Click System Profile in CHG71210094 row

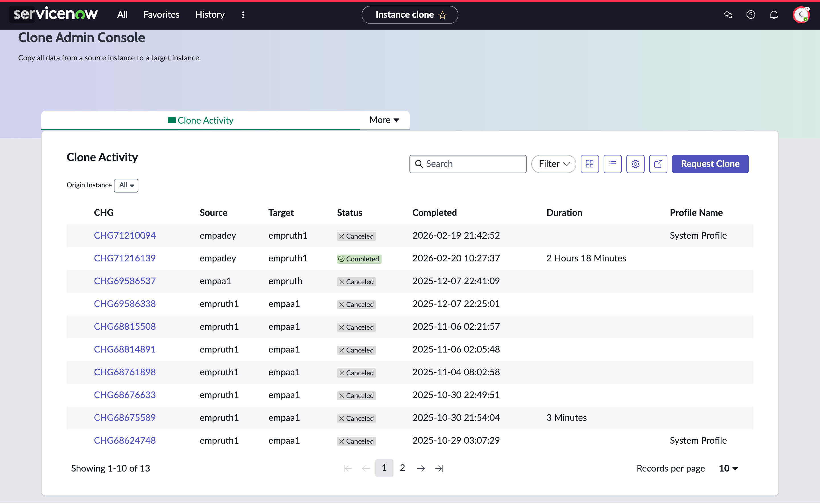click(x=698, y=235)
